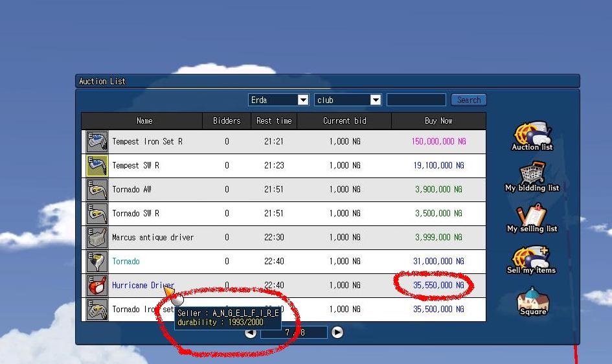Sort by the Buy Now column header
The height and width of the screenshot is (364, 612).
click(438, 120)
